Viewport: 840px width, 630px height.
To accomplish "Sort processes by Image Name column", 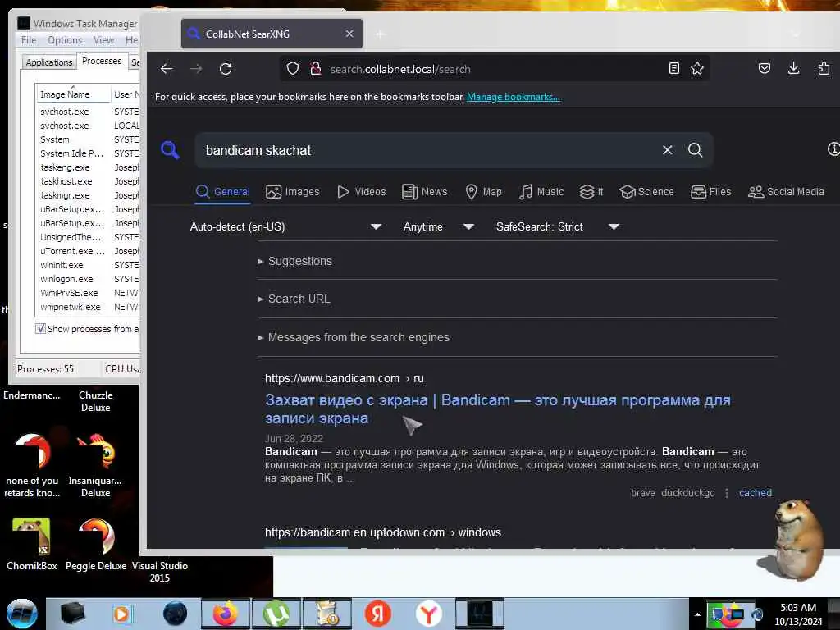I will [x=72, y=94].
